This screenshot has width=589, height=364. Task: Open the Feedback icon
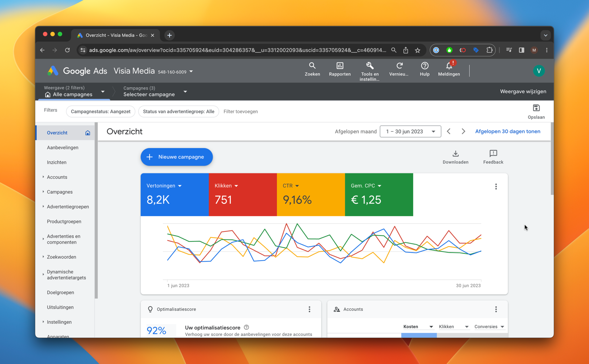point(493,154)
